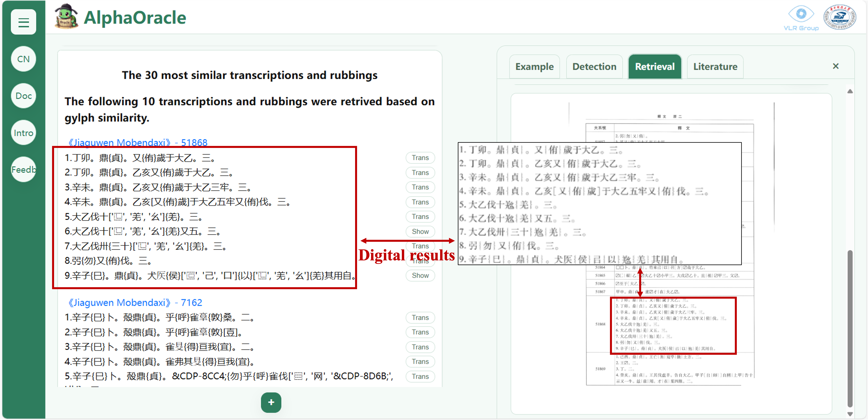
Task: Switch to the Detection tab
Action: [594, 67]
